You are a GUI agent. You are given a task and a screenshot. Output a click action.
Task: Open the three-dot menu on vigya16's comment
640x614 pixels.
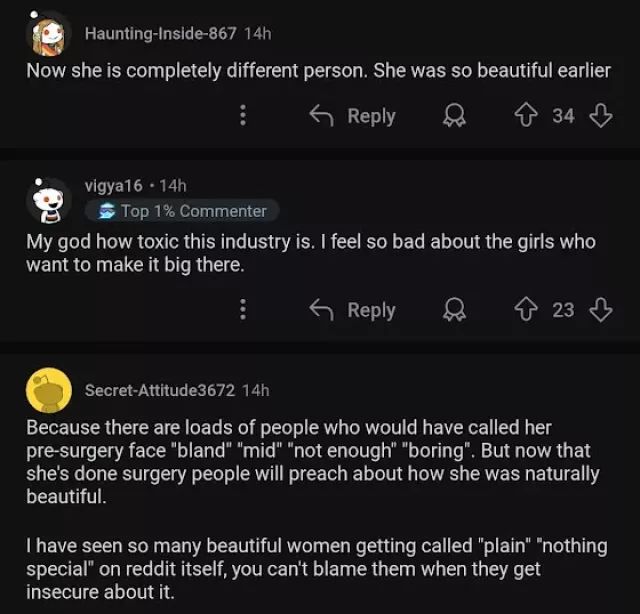click(x=242, y=310)
